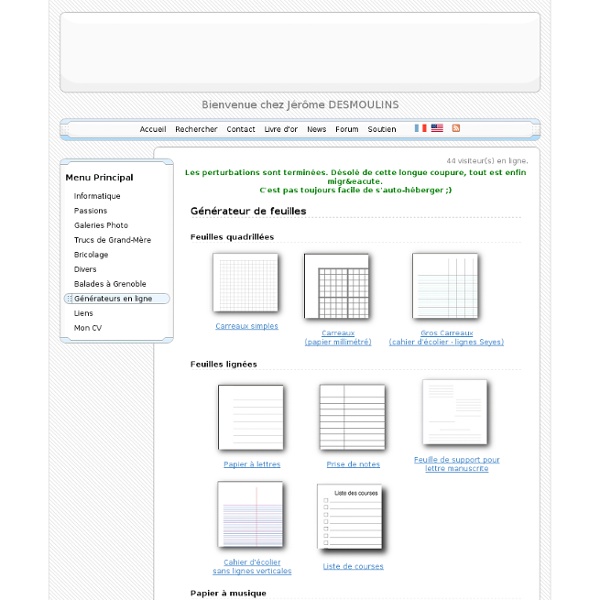The image size is (600, 600).
Task: Select Mon CV in Menu Principal
Action: [x=88, y=328]
